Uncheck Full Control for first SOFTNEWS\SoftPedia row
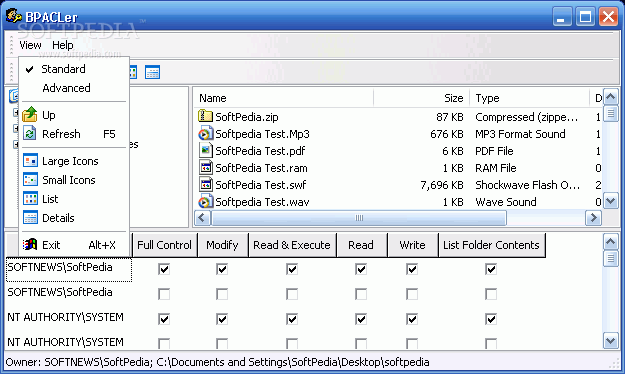Screen dimensions: 625x374 tap(164, 269)
